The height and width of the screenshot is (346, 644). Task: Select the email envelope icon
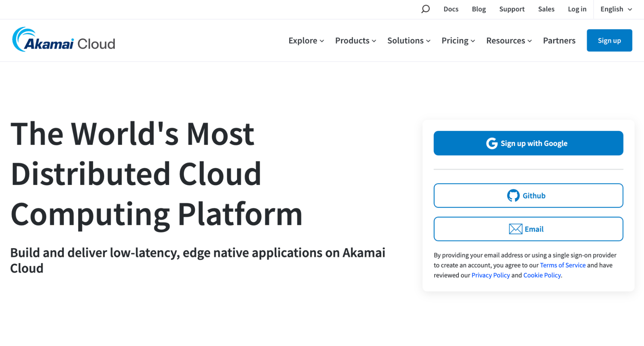[515, 229]
